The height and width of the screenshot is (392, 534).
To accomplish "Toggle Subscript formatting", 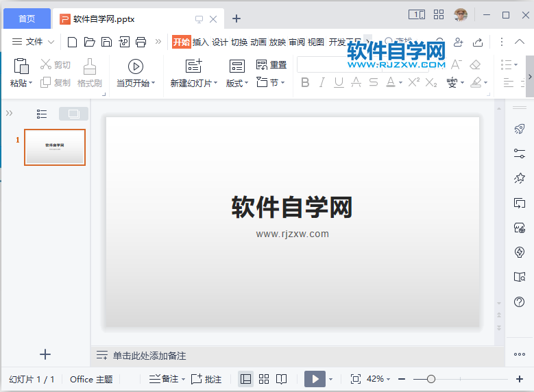I will 430,82.
